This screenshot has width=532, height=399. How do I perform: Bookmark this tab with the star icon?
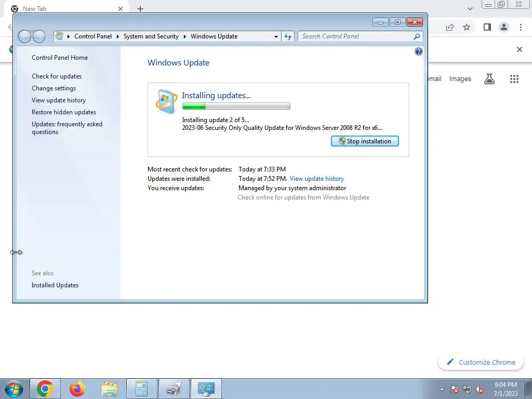point(467,27)
